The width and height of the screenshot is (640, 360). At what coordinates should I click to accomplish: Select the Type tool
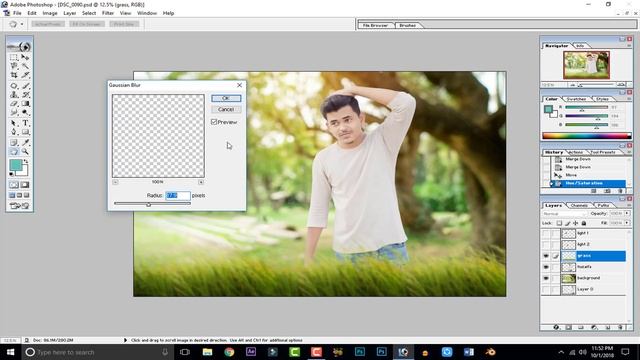pyautogui.click(x=25, y=123)
